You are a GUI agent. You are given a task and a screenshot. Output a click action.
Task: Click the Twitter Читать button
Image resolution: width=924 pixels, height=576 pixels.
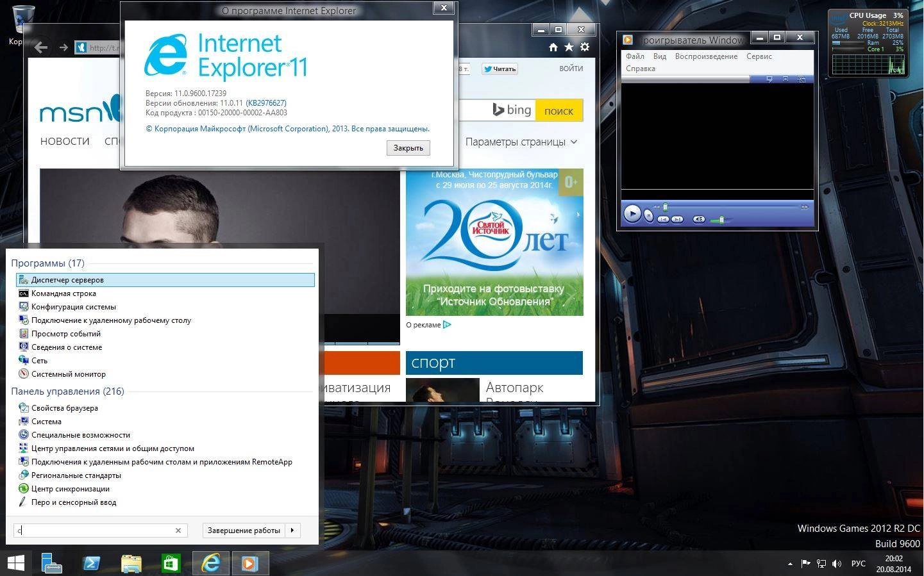[x=500, y=69]
